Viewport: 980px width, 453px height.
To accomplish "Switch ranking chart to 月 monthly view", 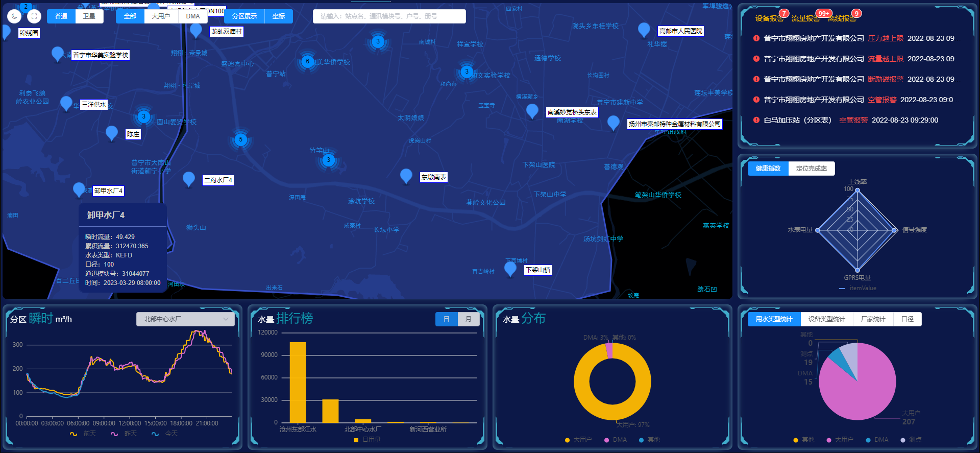I will coord(469,319).
